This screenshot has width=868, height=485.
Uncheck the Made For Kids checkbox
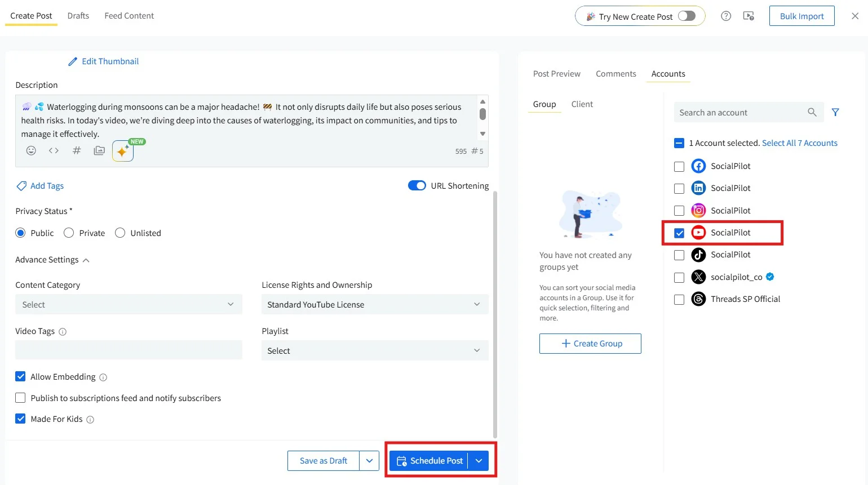pos(20,419)
